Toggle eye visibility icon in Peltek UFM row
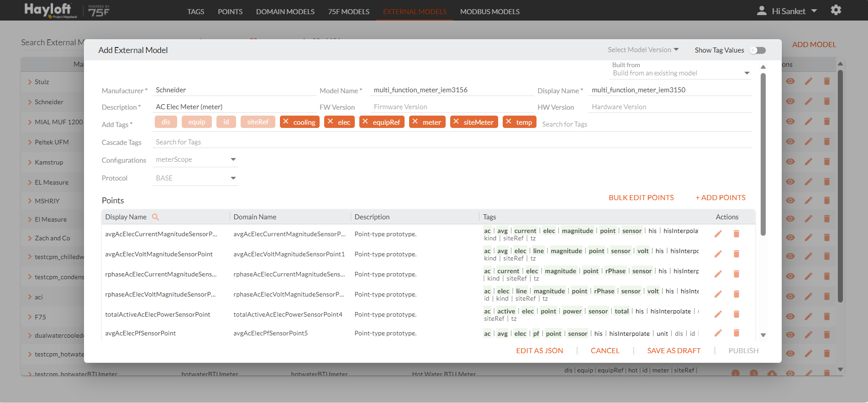 point(790,142)
